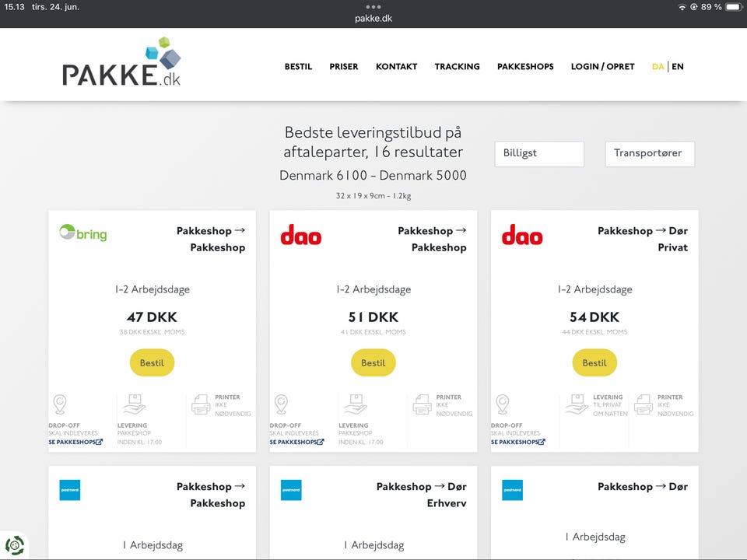This screenshot has width=747, height=560.
Task: Click the PAKKE.dk logo
Action: [x=121, y=62]
